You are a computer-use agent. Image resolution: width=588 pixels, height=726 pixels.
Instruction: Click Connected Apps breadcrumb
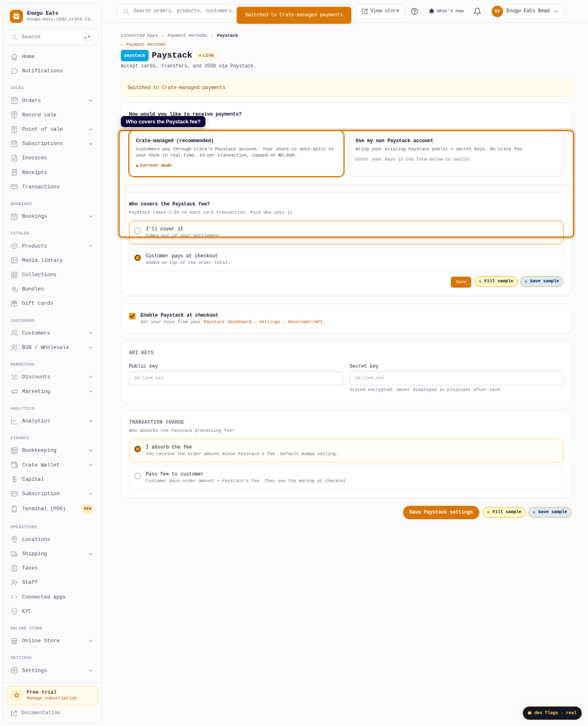[139, 36]
